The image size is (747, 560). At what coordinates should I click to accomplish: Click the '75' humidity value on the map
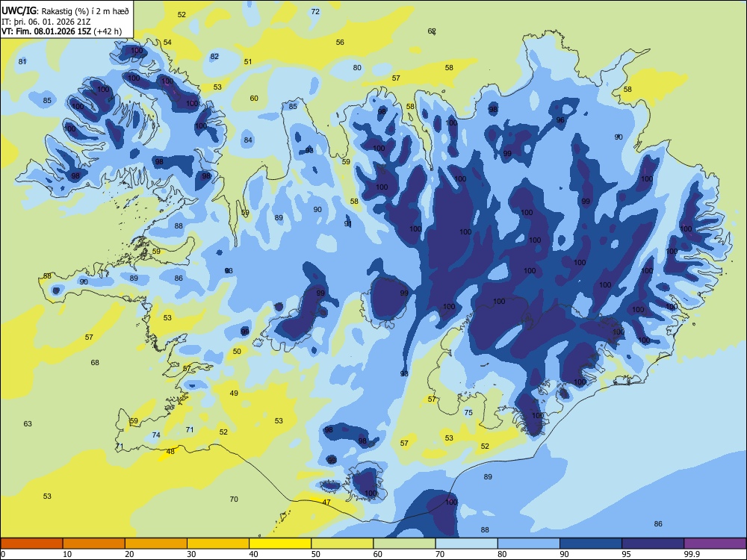pyautogui.click(x=468, y=412)
